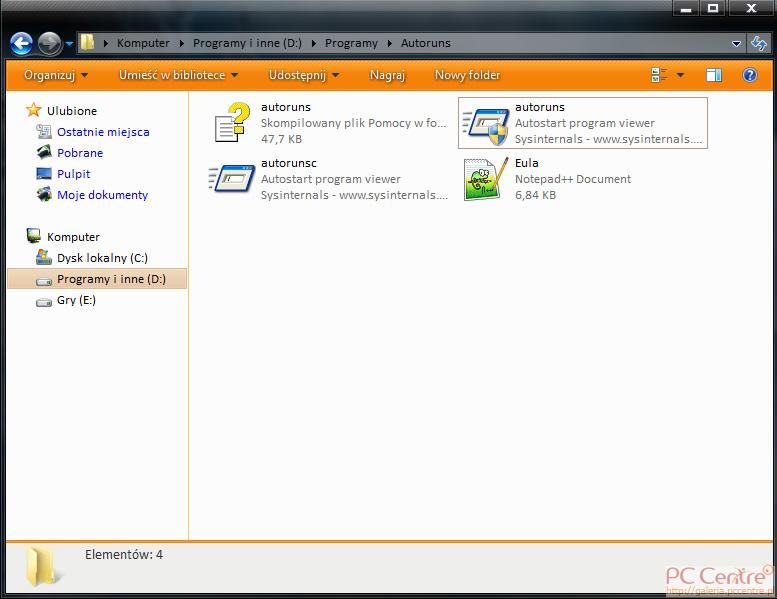The image size is (777, 599).
Task: Click the refresh icon in address bar
Action: click(758, 43)
